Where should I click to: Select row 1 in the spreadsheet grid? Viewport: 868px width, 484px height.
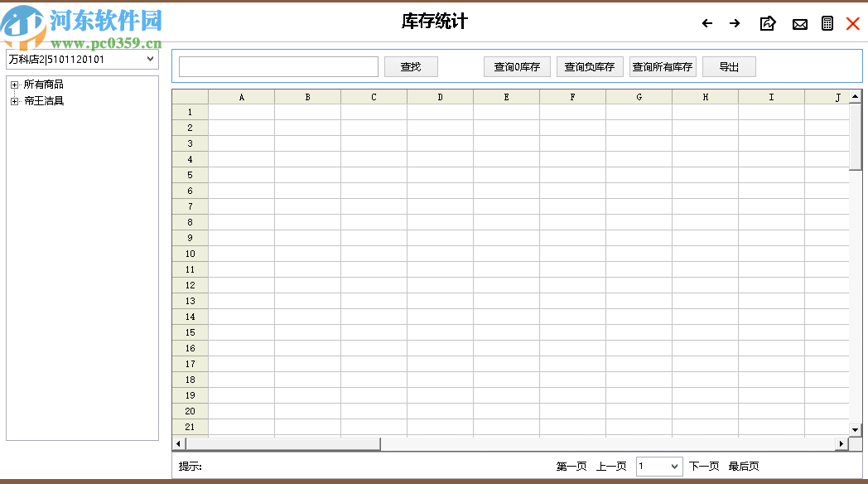189,112
